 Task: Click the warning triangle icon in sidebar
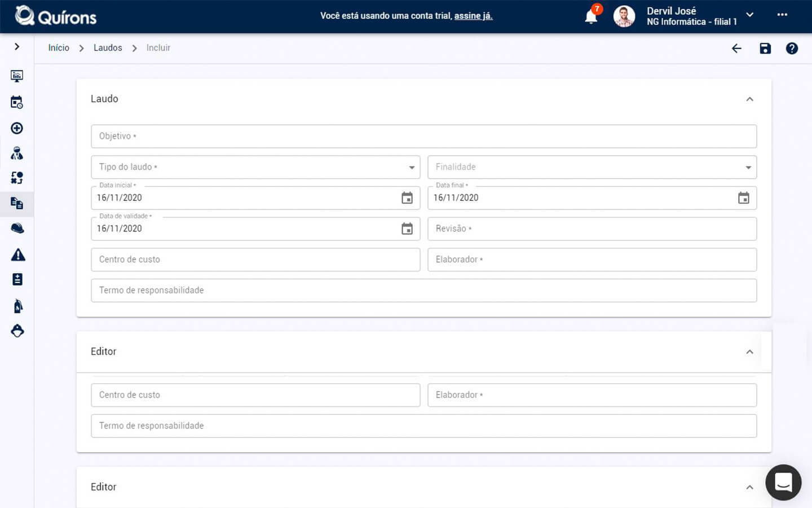coord(18,255)
